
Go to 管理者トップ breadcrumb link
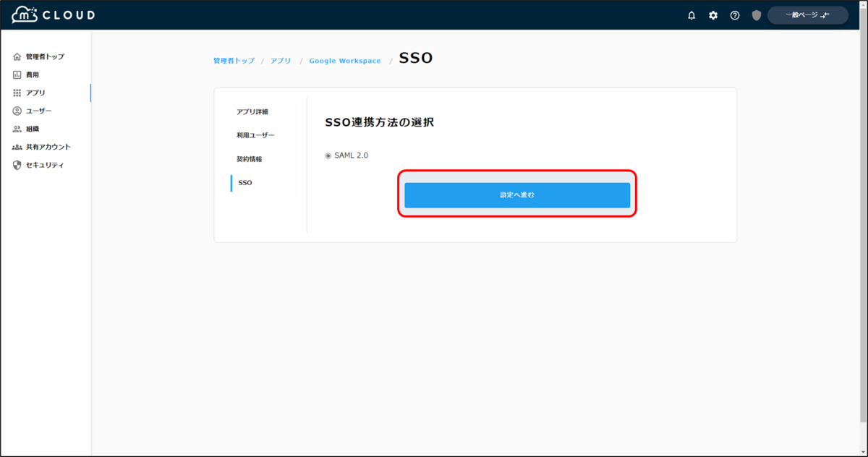tap(234, 61)
